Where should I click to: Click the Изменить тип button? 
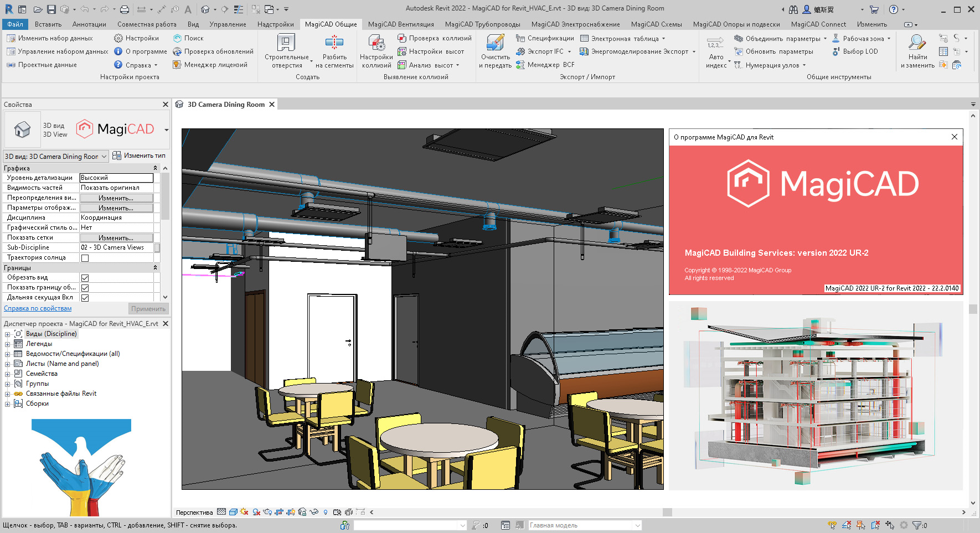click(x=139, y=156)
